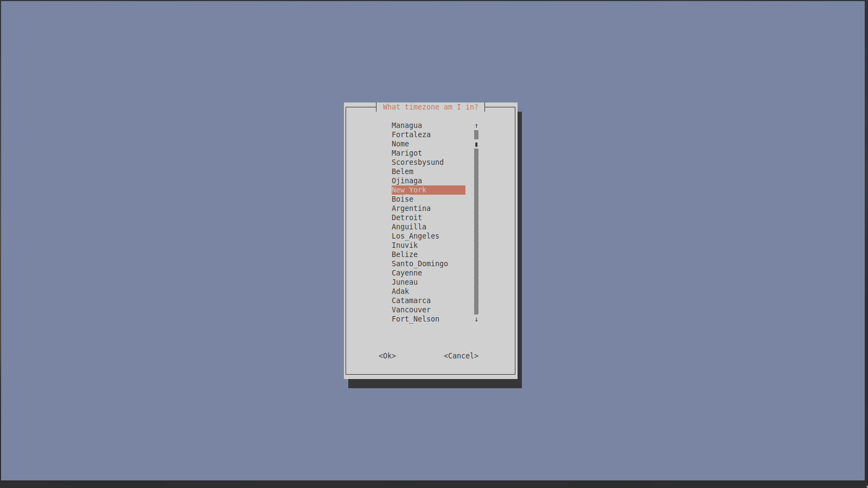Pick Santo_Domingo from the list
Screen dimensions: 868x488
(x=420, y=264)
